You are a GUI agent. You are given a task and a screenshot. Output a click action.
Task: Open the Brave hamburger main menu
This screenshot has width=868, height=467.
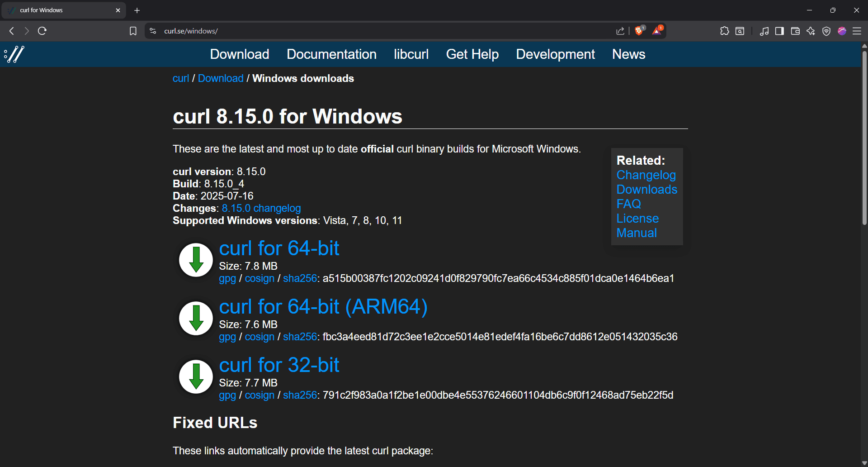click(857, 31)
